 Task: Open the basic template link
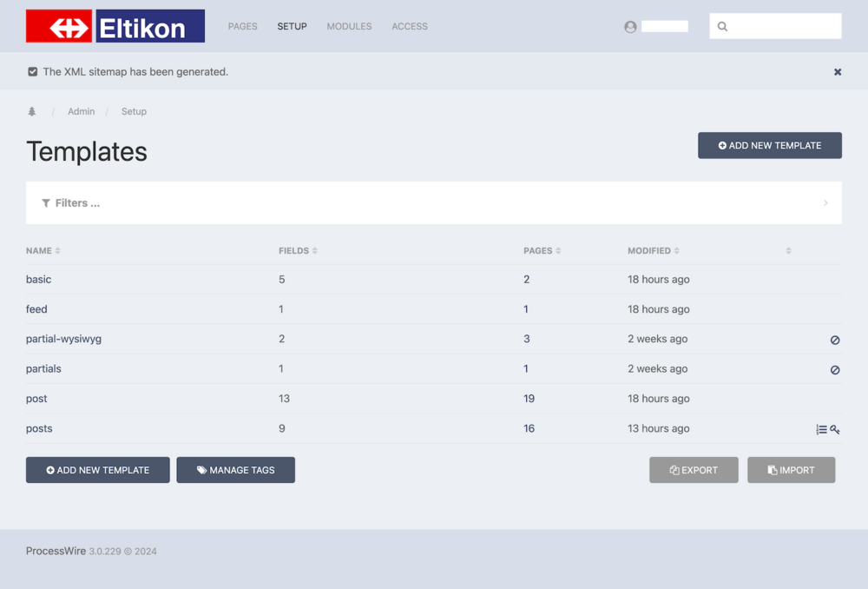coord(39,280)
